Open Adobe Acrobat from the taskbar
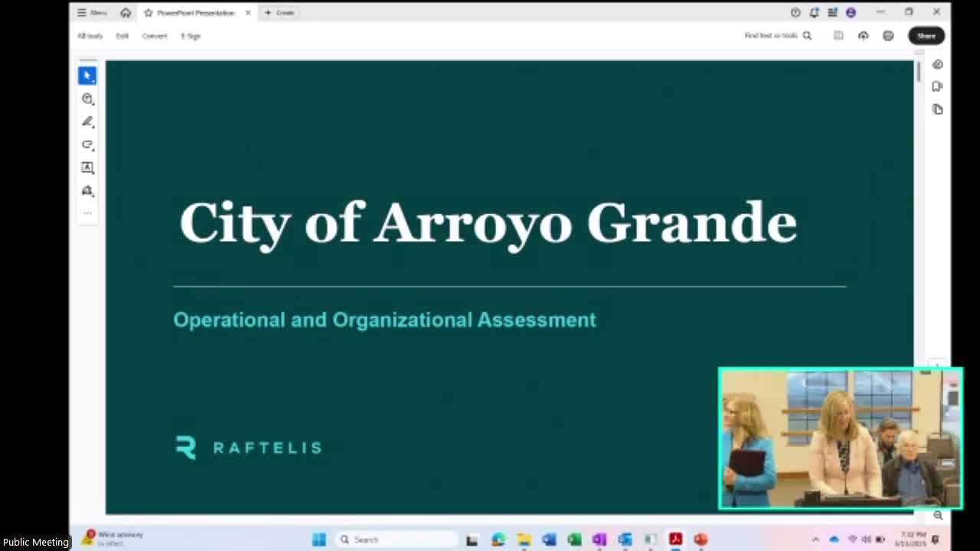 [x=675, y=540]
